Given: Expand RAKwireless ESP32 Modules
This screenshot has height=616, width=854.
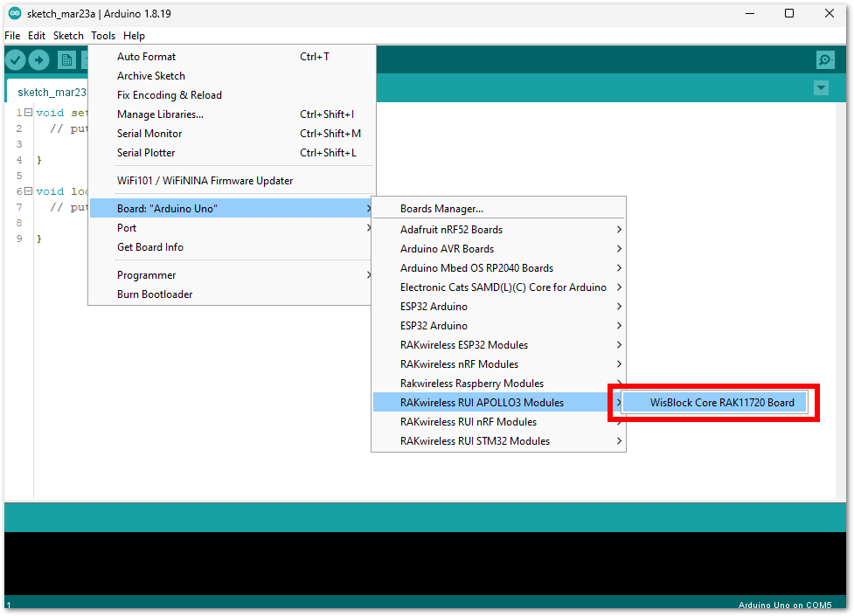Looking at the screenshot, I should pos(498,345).
